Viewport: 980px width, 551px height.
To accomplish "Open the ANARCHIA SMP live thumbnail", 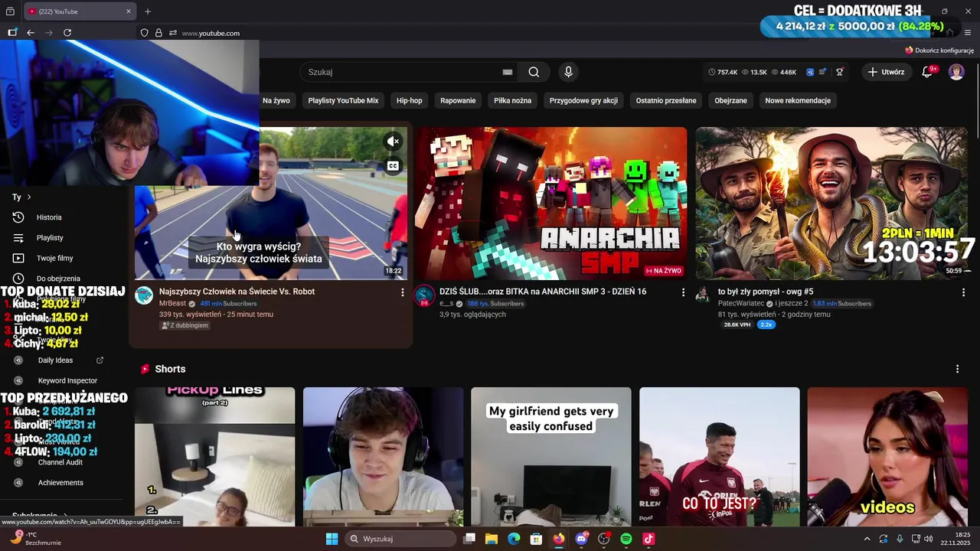I will tap(551, 204).
